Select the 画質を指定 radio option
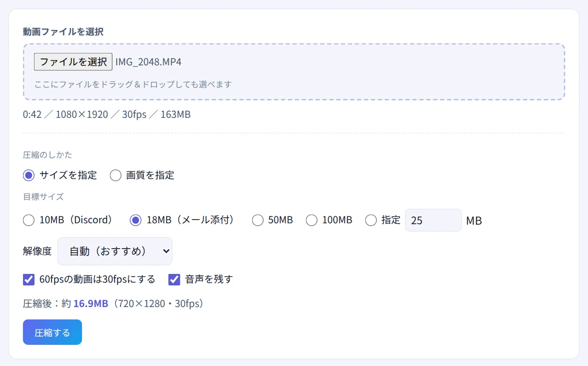Viewport: 588px width, 366px height. coord(115,175)
